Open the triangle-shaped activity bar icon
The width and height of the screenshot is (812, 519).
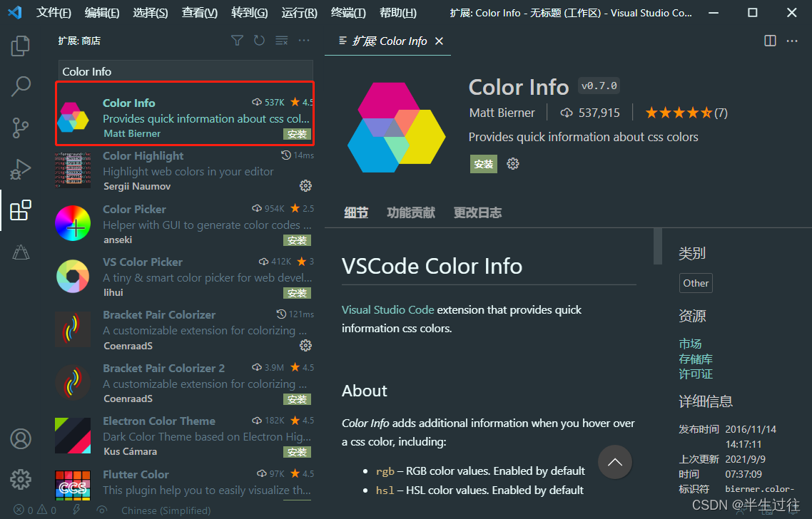coord(21,252)
